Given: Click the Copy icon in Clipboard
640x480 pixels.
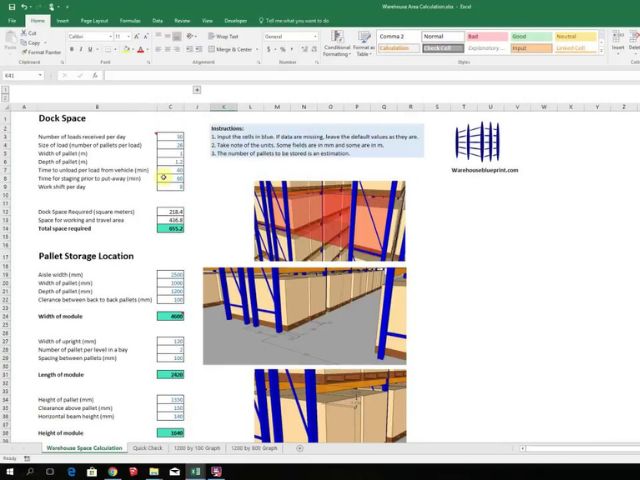Looking at the screenshot, I should 34,43.
